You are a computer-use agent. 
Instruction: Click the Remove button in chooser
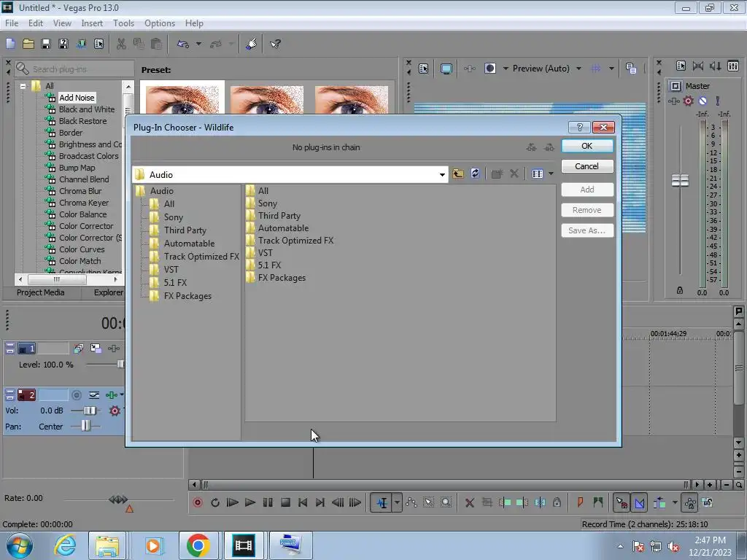point(587,210)
